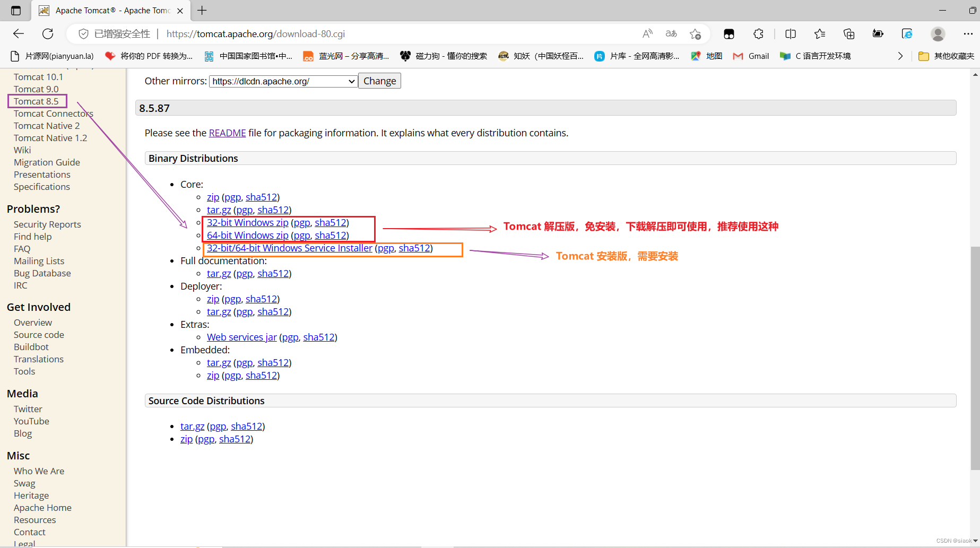This screenshot has height=548, width=980.
Task: Click the address bar URL
Action: [x=256, y=34]
